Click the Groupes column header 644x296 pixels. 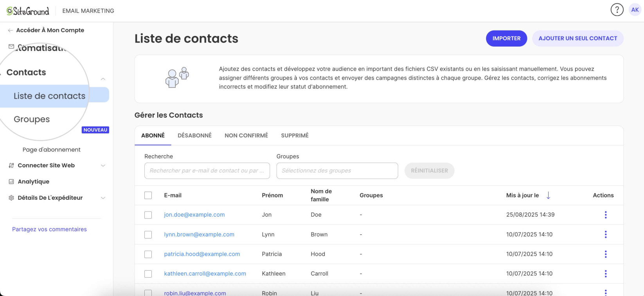point(371,195)
